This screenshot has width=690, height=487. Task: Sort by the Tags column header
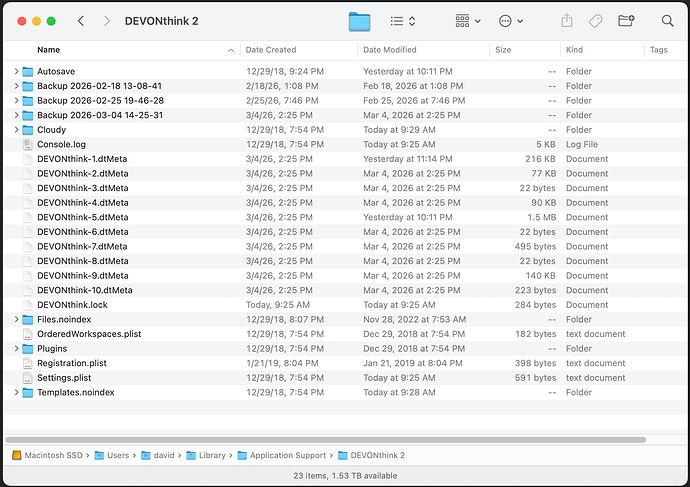click(x=658, y=50)
